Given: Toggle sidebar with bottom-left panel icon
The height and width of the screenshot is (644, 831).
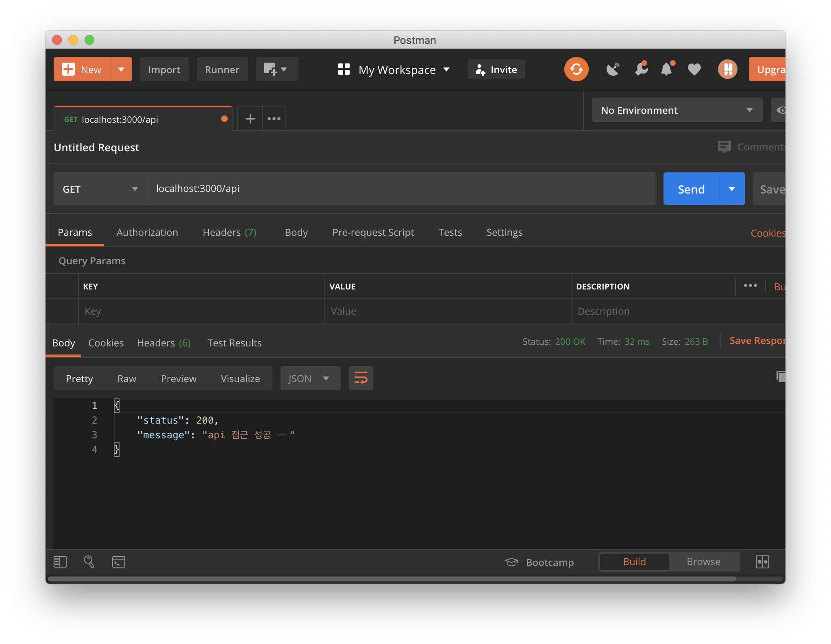Looking at the screenshot, I should coord(60,562).
